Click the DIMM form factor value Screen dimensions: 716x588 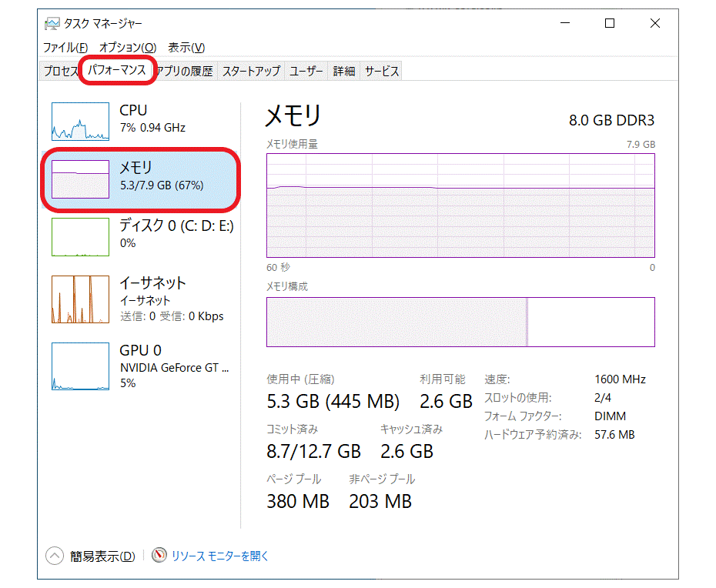click(610, 416)
